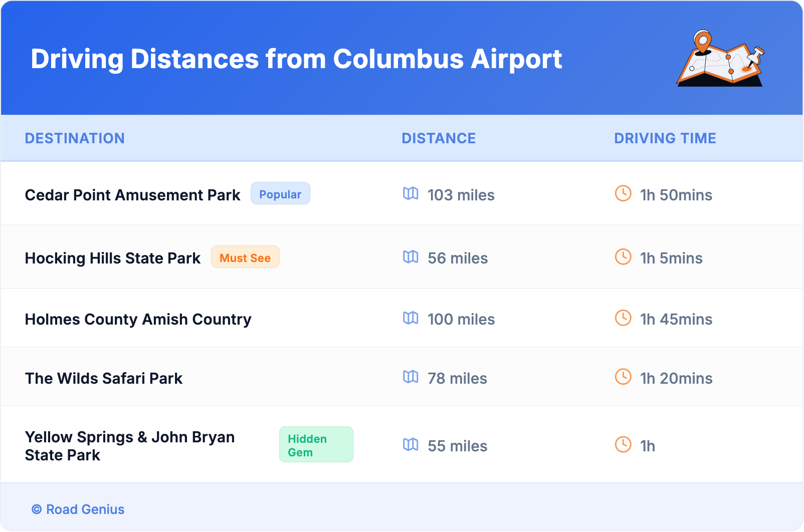Click the map icon beside 55 miles
The width and height of the screenshot is (804, 532).
pos(411,444)
